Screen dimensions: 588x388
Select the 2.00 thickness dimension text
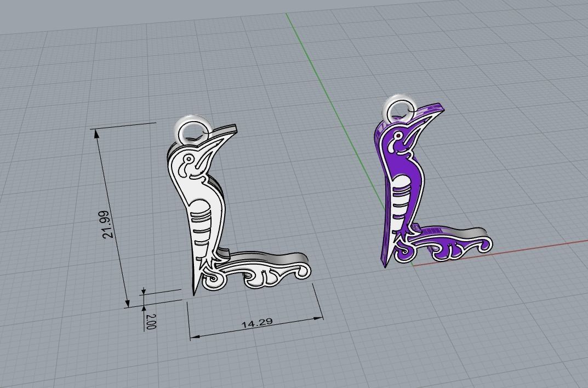pyautogui.click(x=150, y=322)
